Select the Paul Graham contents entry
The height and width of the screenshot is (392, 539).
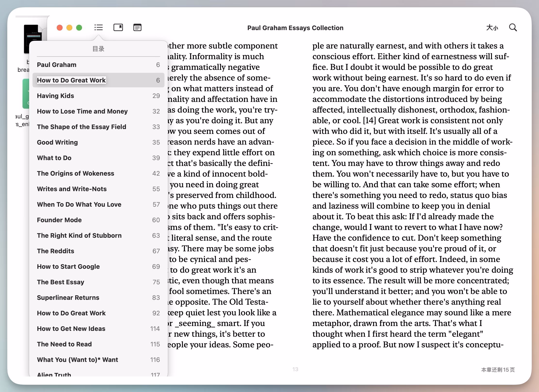[57, 65]
